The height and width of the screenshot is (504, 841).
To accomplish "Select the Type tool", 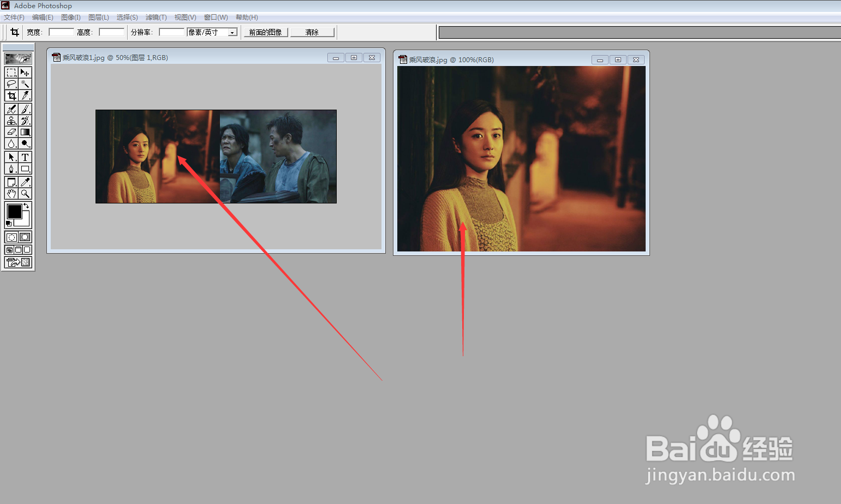I will click(x=25, y=157).
